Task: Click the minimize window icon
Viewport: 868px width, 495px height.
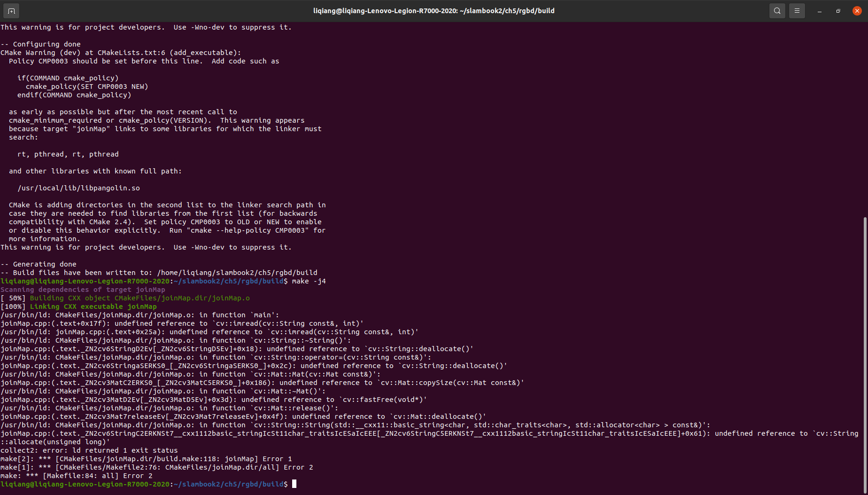Action: point(819,10)
